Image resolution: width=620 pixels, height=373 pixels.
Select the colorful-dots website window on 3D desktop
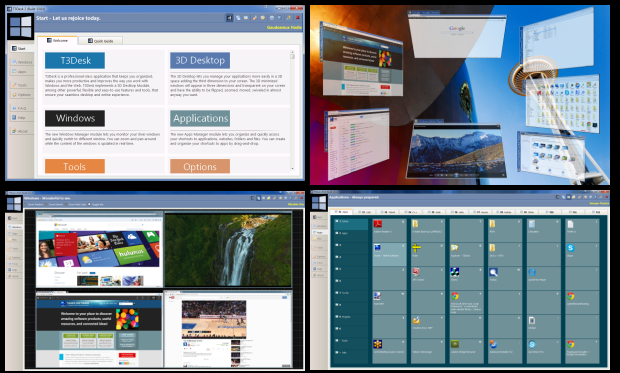pos(362,59)
